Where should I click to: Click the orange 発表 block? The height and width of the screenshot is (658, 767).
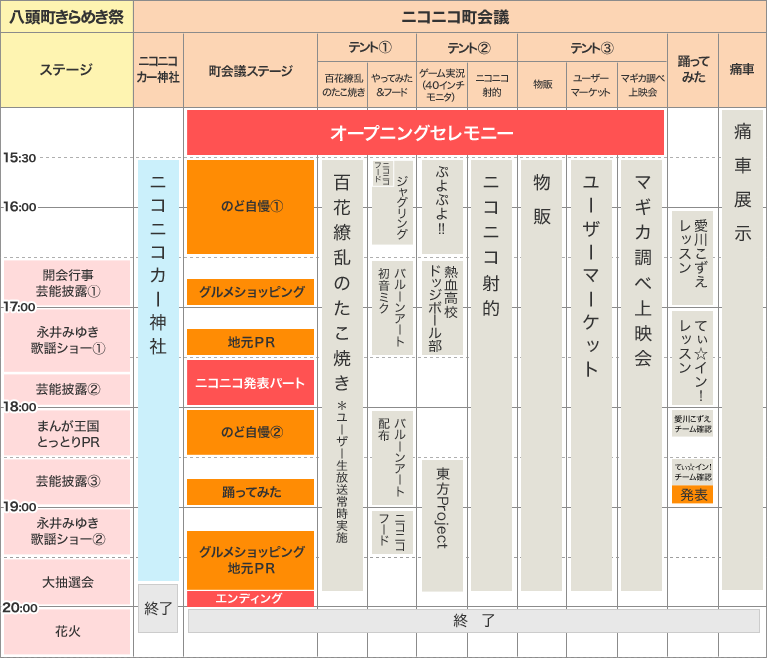692,495
